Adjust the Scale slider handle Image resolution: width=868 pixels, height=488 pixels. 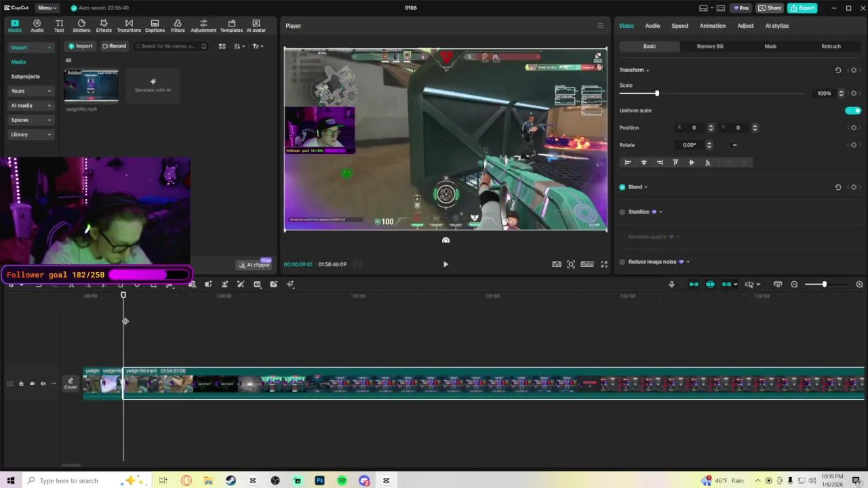point(656,93)
